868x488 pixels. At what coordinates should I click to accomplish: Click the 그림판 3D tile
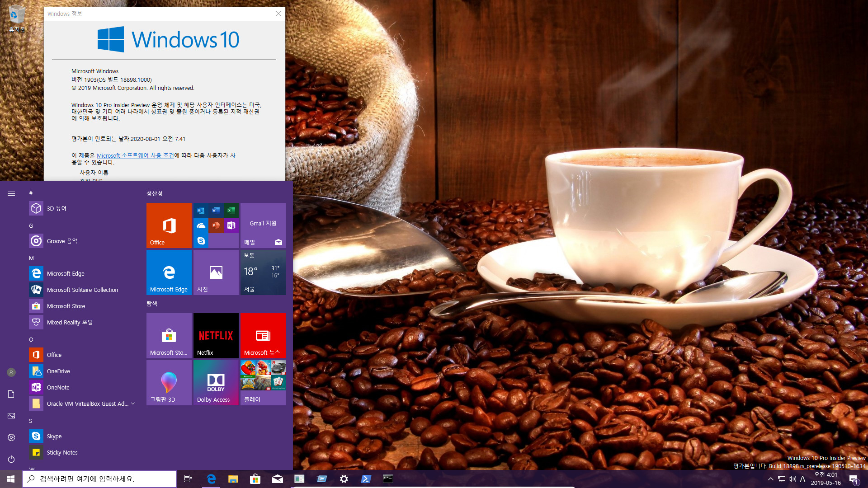tap(169, 383)
